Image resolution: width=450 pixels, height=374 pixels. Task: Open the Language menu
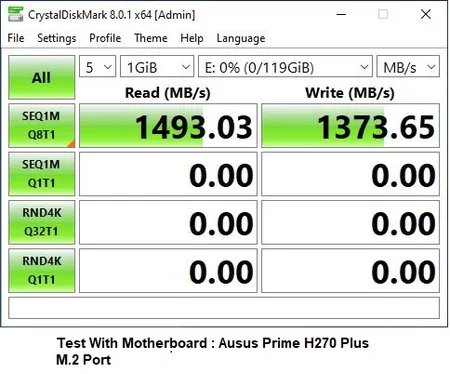[241, 38]
